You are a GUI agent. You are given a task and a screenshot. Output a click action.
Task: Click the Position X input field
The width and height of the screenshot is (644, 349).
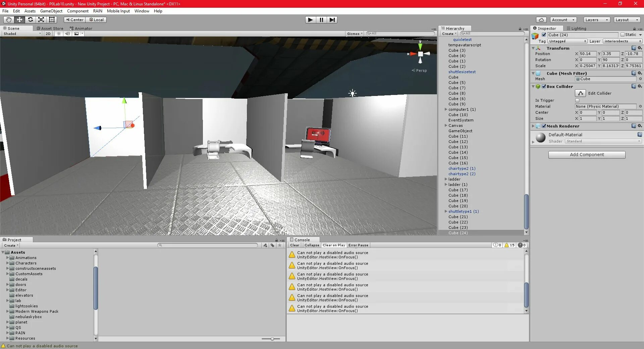coord(588,54)
